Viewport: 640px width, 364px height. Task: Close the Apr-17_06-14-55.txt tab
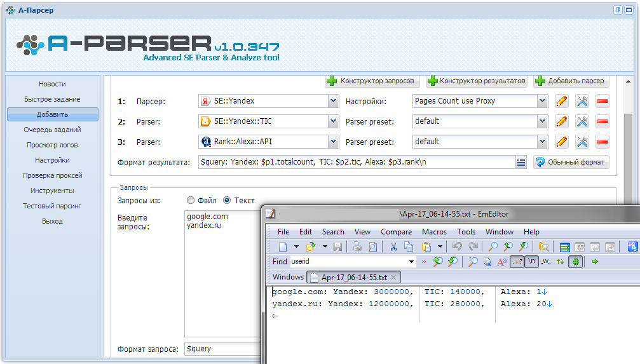(393, 278)
